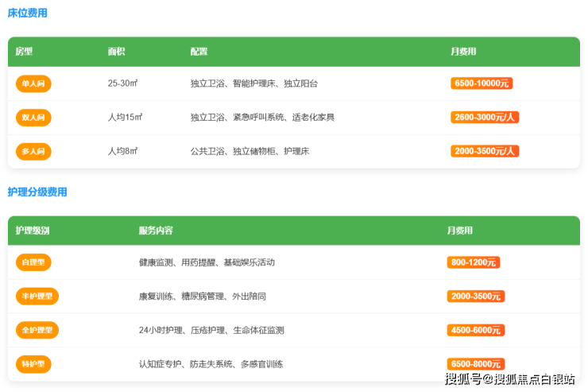The width and height of the screenshot is (588, 392).
Task: Click the 床位费用 section heading
Action: (x=28, y=14)
